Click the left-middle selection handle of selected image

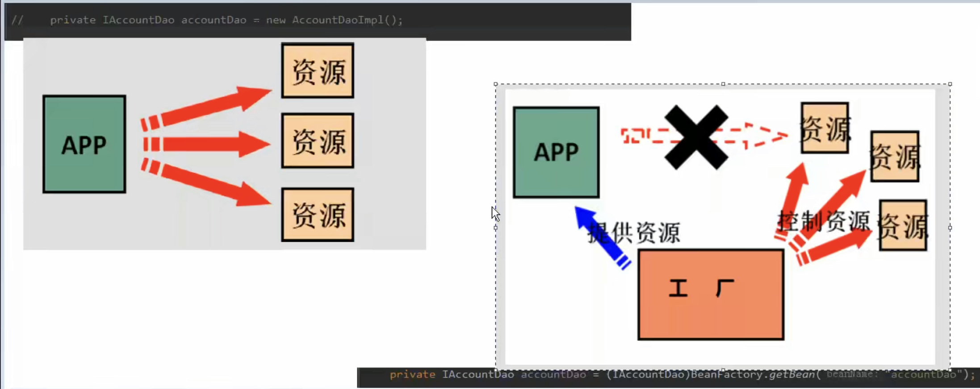coord(496,228)
